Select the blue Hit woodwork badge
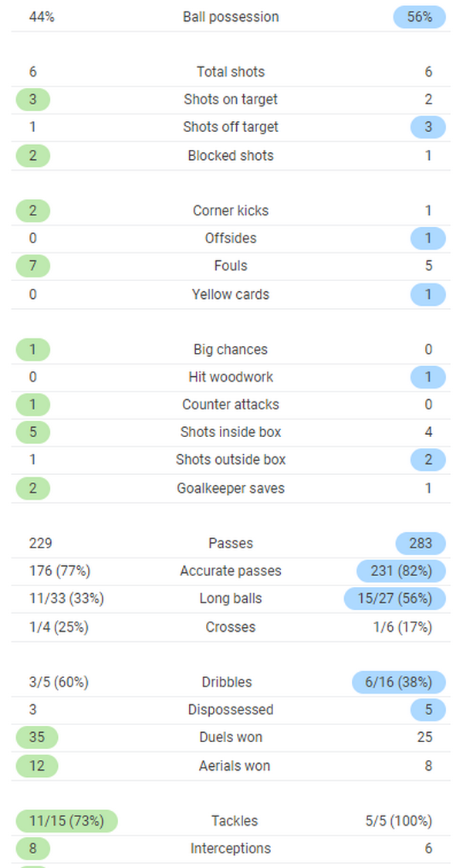The width and height of the screenshot is (463, 868). [428, 378]
